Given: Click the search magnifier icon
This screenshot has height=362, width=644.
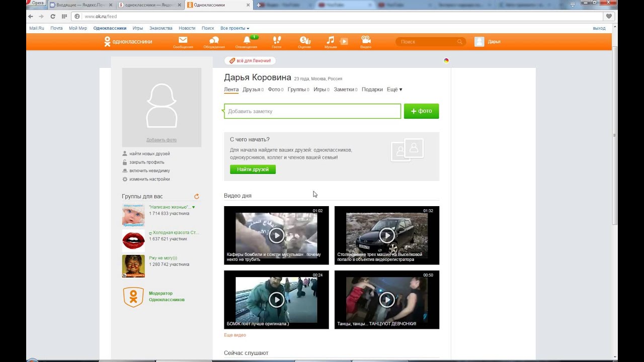Looking at the screenshot, I should [460, 42].
